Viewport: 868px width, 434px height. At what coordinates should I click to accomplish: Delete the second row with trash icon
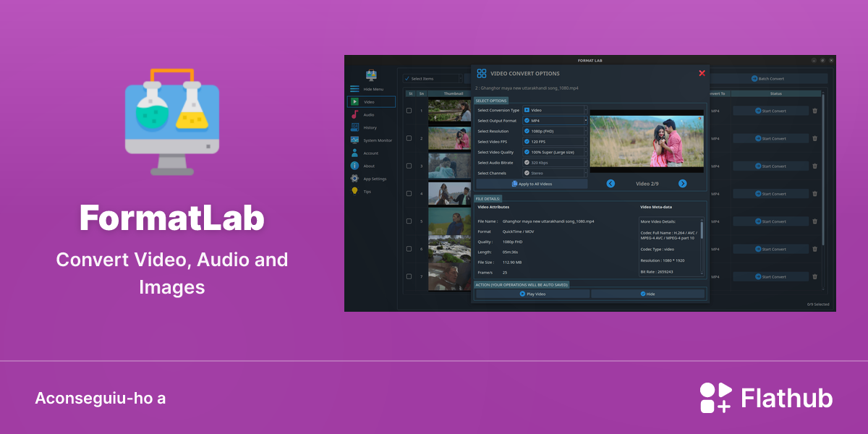815,138
